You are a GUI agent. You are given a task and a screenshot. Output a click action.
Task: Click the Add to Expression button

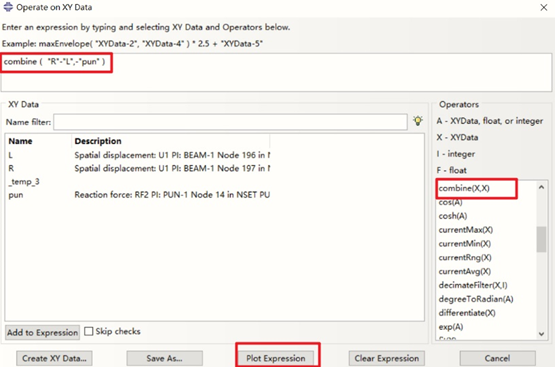(42, 333)
